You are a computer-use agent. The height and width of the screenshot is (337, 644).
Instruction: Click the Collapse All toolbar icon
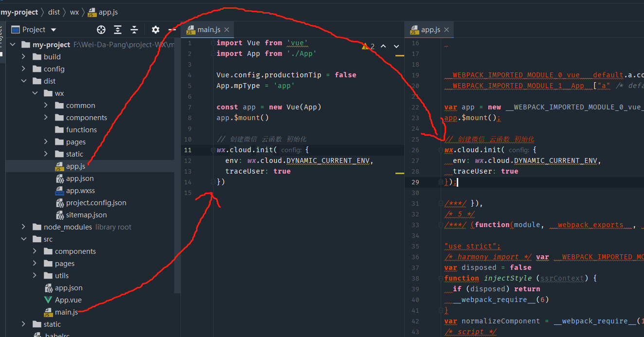[x=134, y=30]
